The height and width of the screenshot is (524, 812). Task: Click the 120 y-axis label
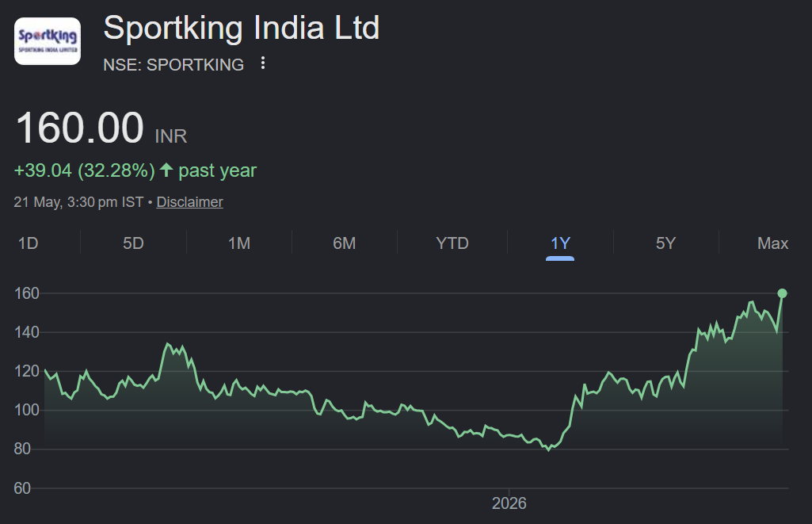(27, 371)
